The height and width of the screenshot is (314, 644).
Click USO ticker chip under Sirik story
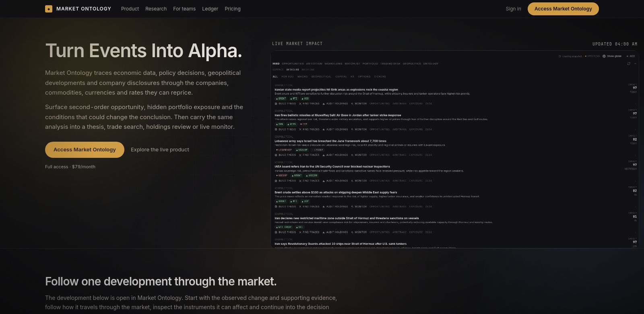click(305, 99)
